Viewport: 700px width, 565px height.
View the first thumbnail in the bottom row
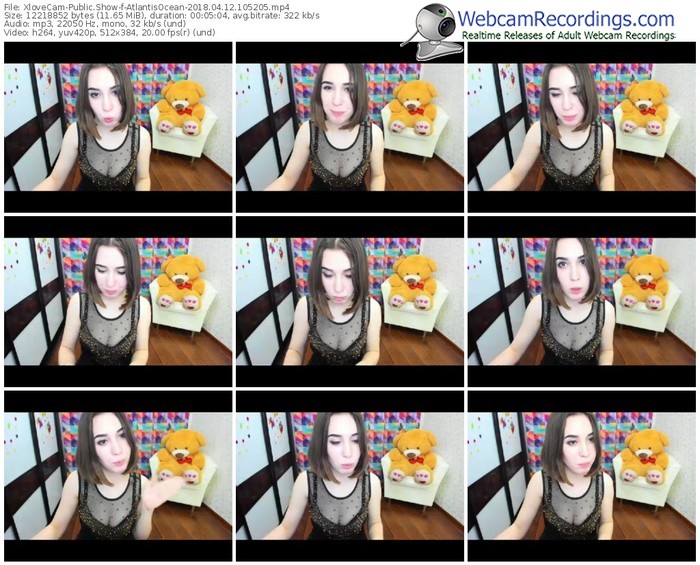coord(117,475)
